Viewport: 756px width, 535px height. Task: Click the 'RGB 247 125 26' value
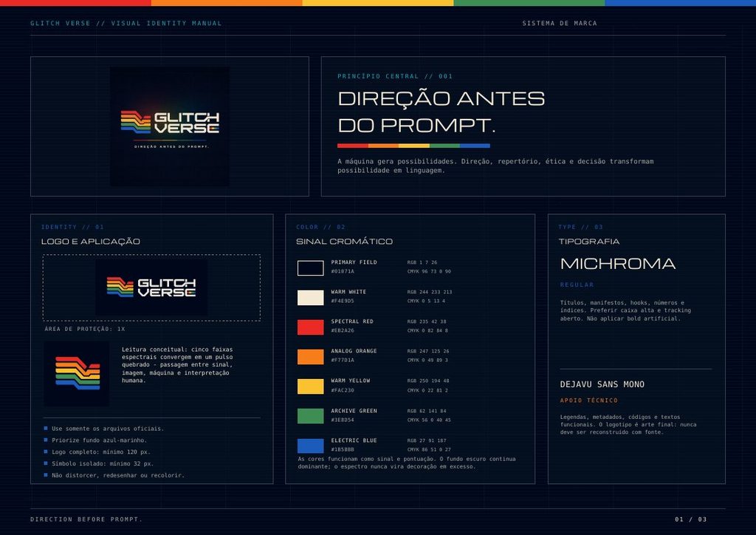428,351
